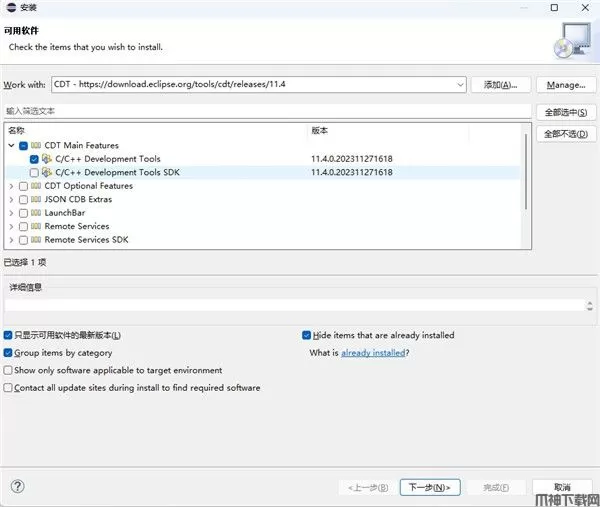
Task: Toggle show only latest versions checkbox
Action: [8, 336]
